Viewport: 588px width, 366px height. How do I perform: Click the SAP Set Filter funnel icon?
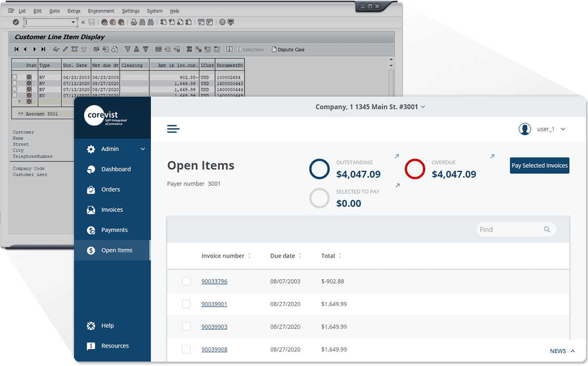tap(127, 49)
